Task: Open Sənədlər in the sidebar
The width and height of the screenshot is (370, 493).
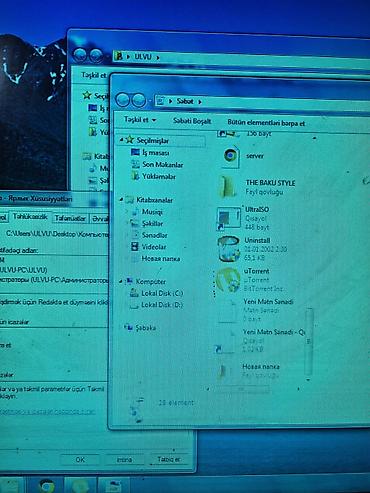Action: pos(155,235)
